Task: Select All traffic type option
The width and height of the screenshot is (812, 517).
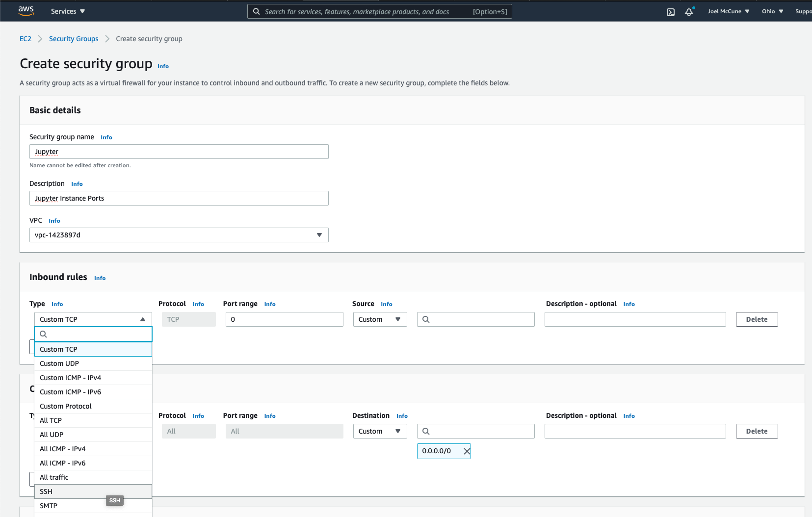Action: pos(93,477)
